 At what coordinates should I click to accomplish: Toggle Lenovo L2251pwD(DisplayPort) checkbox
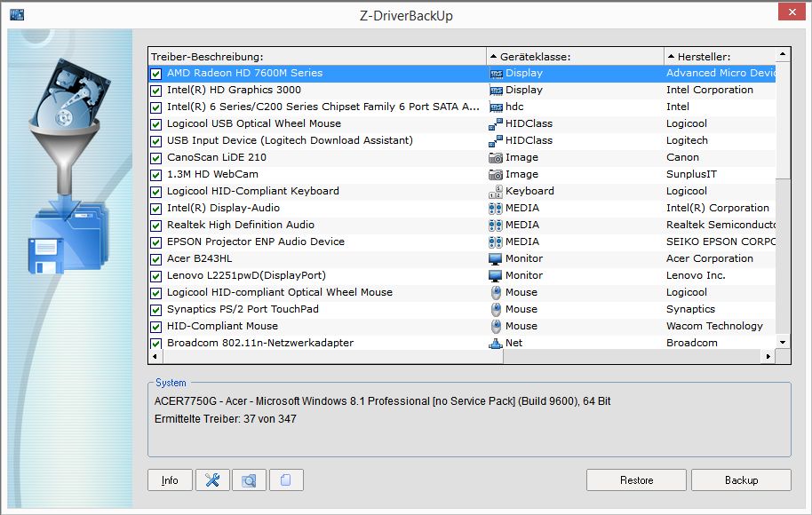(155, 276)
